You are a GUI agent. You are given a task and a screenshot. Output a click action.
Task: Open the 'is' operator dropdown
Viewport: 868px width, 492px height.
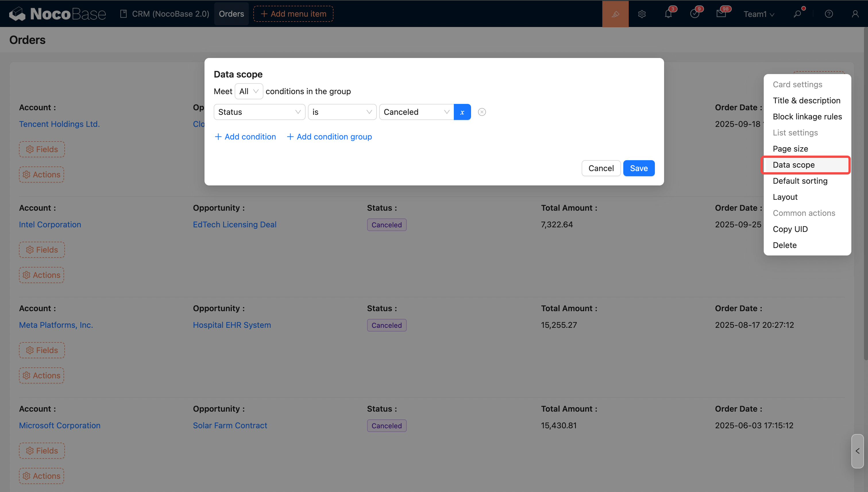tap(342, 112)
